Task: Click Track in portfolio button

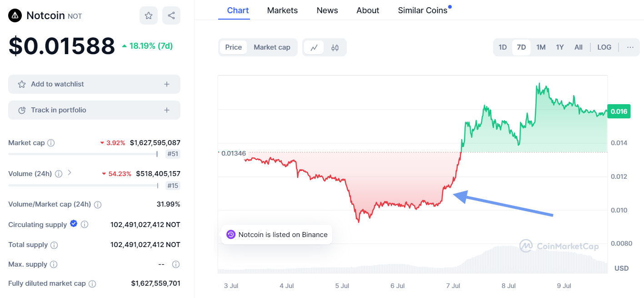Action: point(94,110)
